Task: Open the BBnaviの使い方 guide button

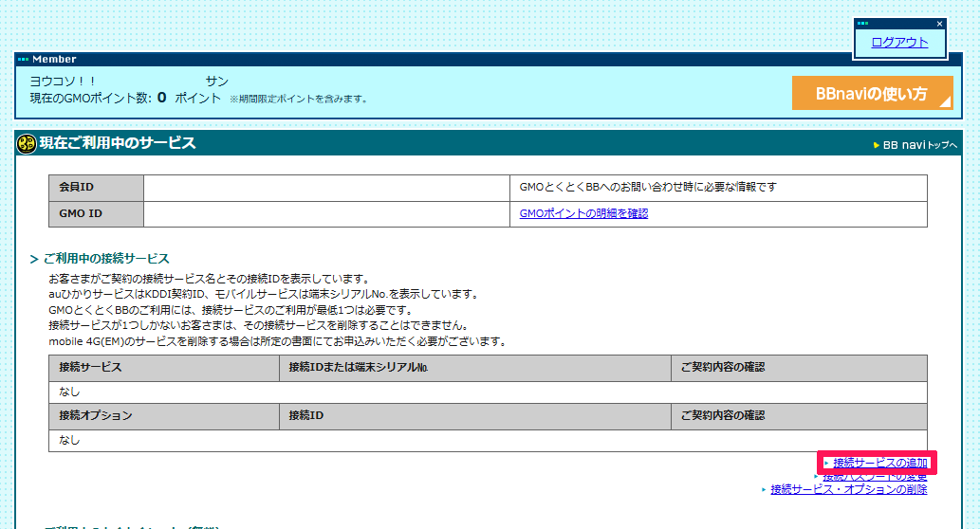Action: click(x=873, y=93)
